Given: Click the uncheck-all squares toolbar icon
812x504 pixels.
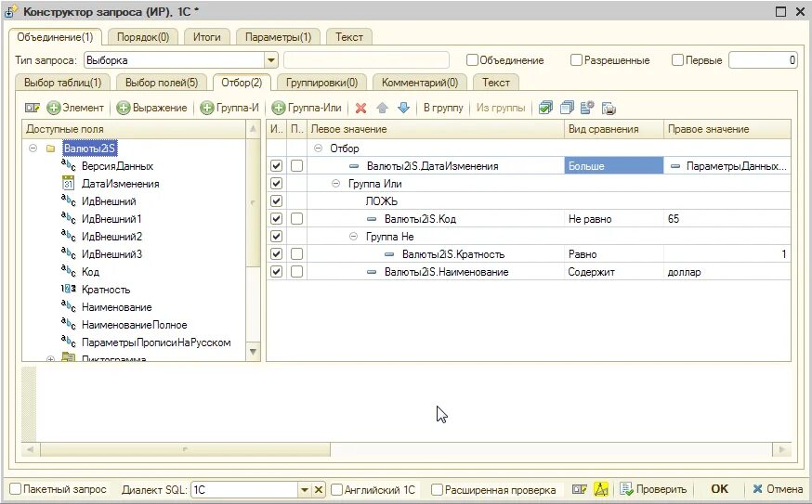Looking at the screenshot, I should click(x=567, y=108).
